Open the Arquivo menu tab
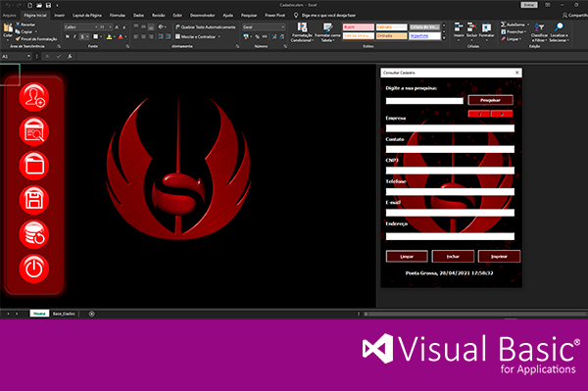 (10, 16)
